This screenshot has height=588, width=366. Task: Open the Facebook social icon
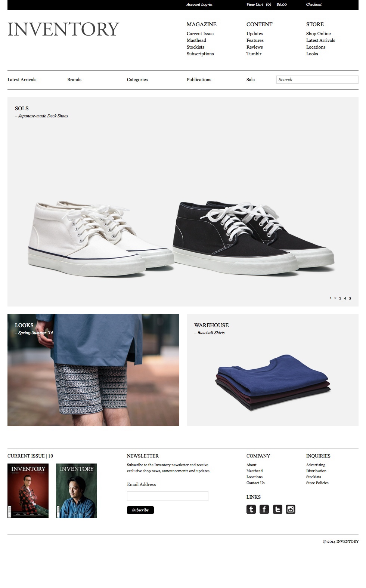click(x=264, y=509)
